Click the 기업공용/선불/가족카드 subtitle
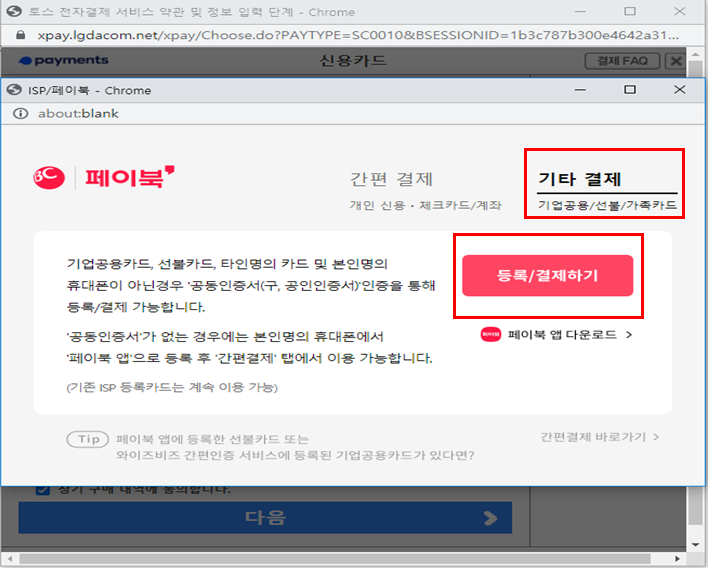709x570 pixels. tap(607, 205)
